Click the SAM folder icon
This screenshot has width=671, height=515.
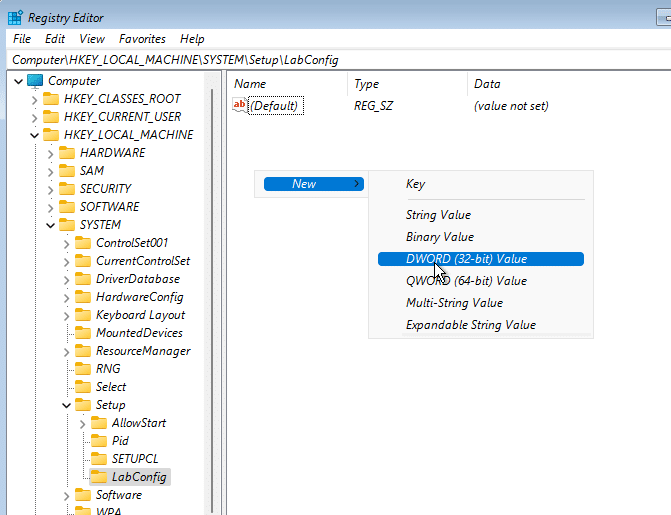click(x=67, y=171)
